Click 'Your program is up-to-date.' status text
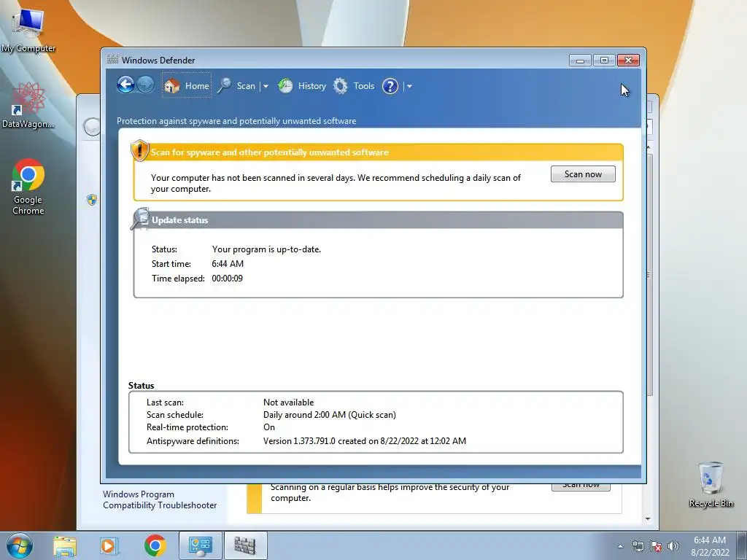This screenshot has width=747, height=560. point(266,249)
